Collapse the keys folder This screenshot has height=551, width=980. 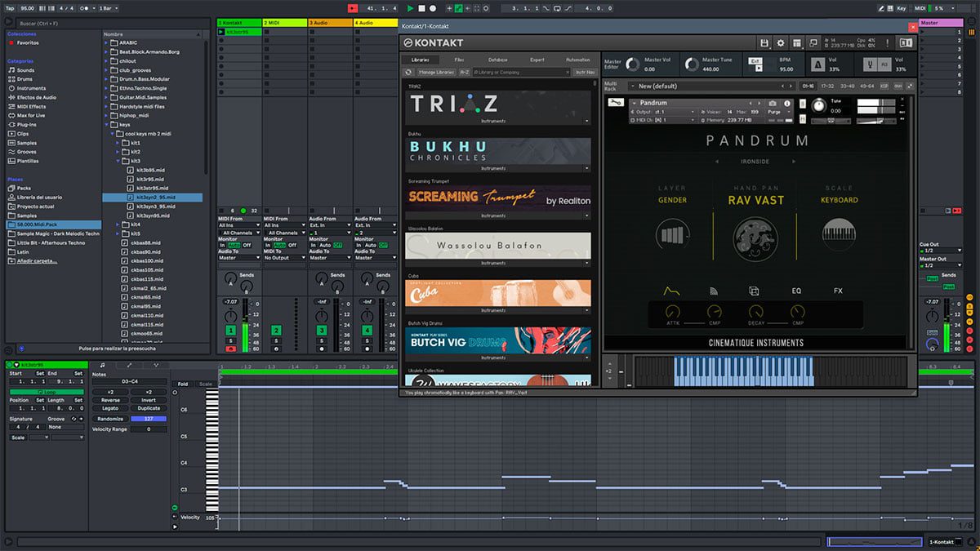(x=107, y=124)
